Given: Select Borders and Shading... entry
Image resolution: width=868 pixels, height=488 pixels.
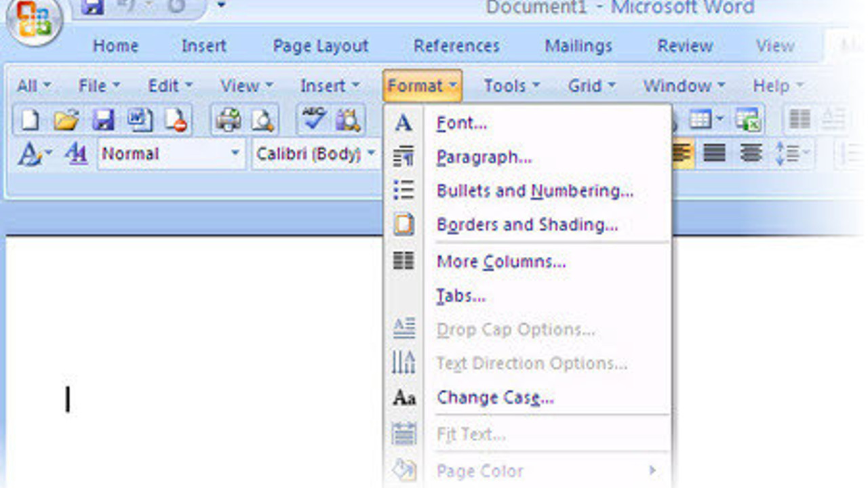Looking at the screenshot, I should point(527,225).
